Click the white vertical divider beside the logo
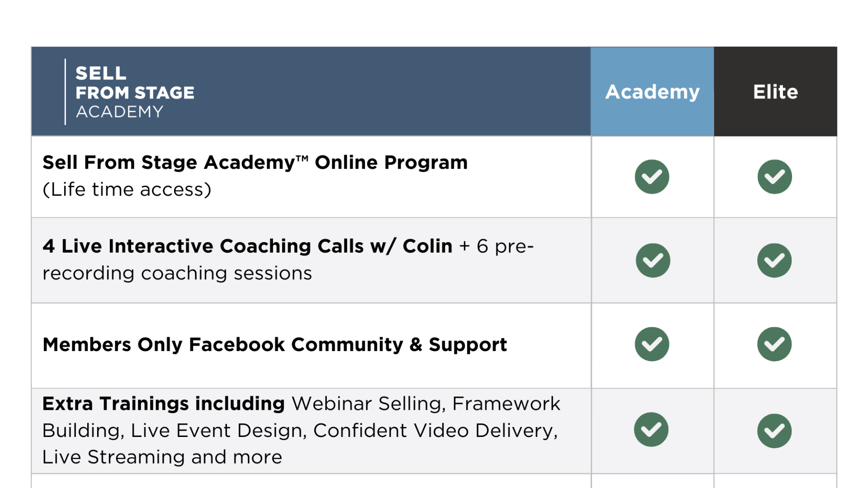Screen dimensions: 868x488 point(66,92)
